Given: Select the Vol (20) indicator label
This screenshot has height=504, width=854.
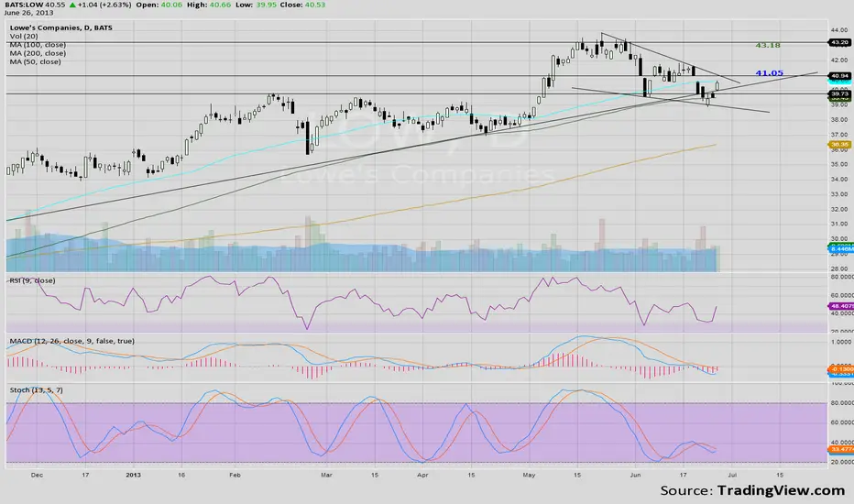Looking at the screenshot, I should (x=24, y=36).
